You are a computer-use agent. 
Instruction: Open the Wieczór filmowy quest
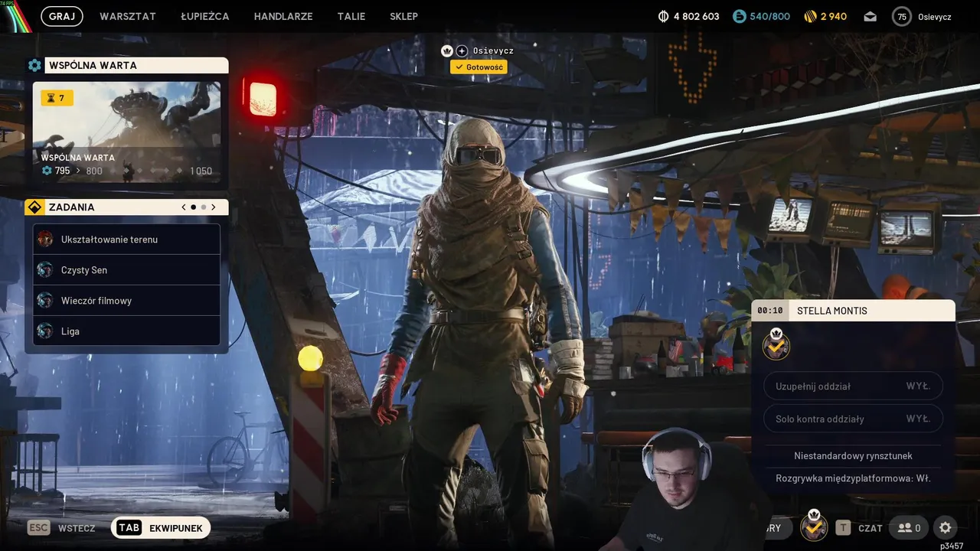click(x=126, y=301)
